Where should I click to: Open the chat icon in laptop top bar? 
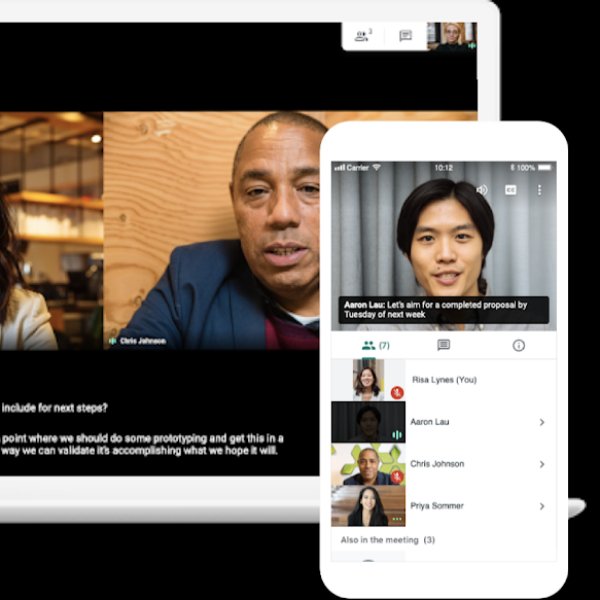pyautogui.click(x=405, y=35)
